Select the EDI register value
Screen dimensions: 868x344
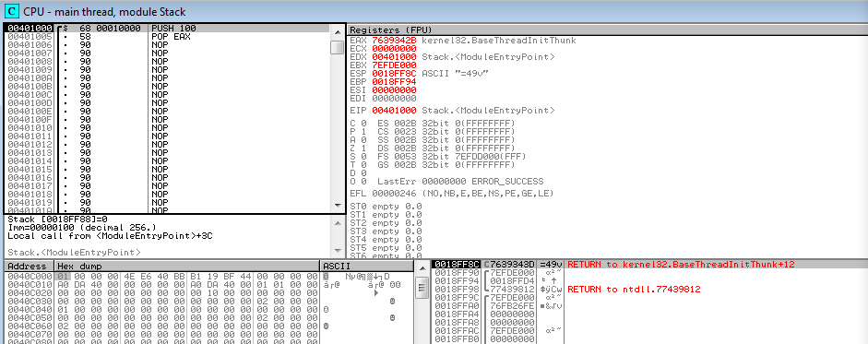(x=394, y=99)
